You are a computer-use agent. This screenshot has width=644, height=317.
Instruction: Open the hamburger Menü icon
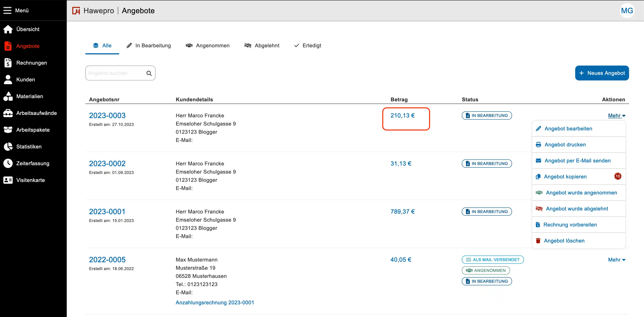click(x=7, y=10)
